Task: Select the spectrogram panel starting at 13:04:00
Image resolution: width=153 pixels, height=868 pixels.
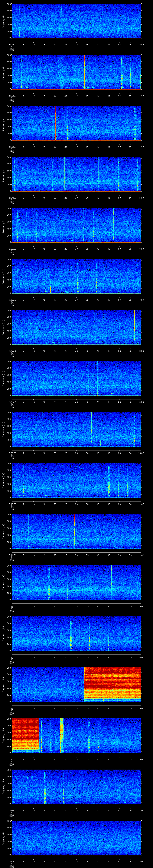Action: coord(76,174)
